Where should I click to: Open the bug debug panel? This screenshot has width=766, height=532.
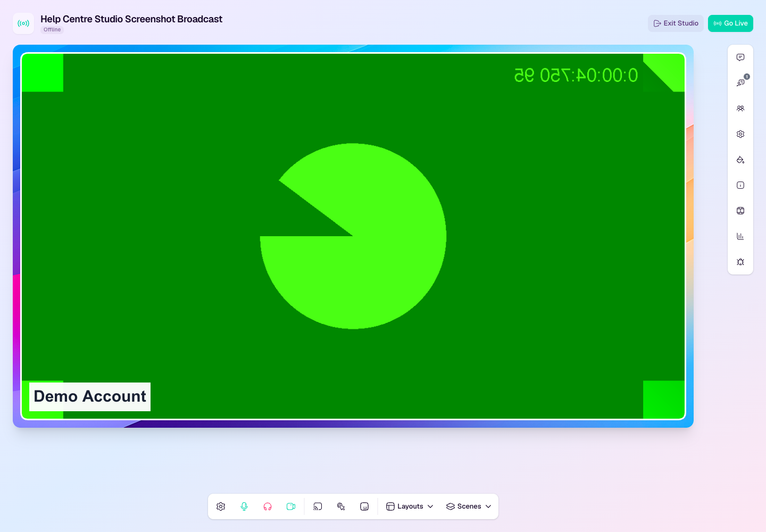click(740, 262)
